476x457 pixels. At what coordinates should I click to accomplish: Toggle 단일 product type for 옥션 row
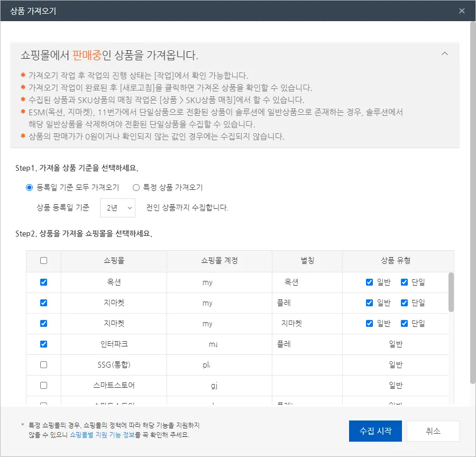[405, 282]
